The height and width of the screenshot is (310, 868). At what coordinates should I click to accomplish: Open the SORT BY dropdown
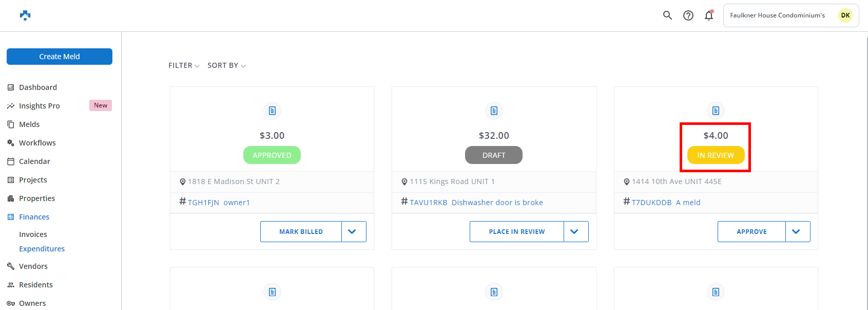(226, 65)
